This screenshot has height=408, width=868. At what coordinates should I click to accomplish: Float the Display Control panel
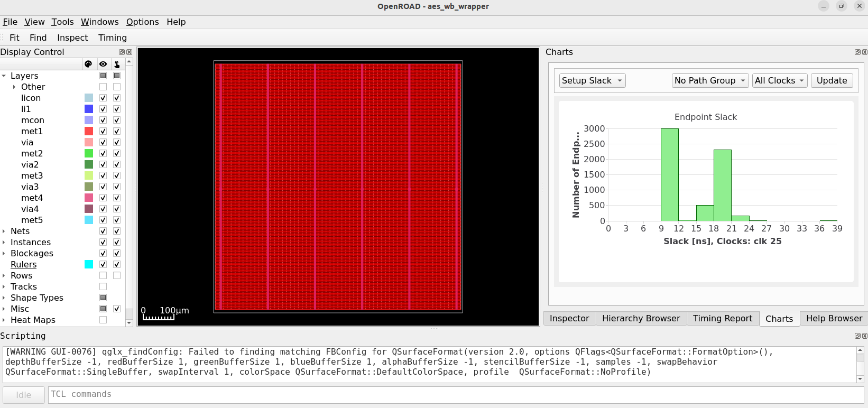[122, 52]
